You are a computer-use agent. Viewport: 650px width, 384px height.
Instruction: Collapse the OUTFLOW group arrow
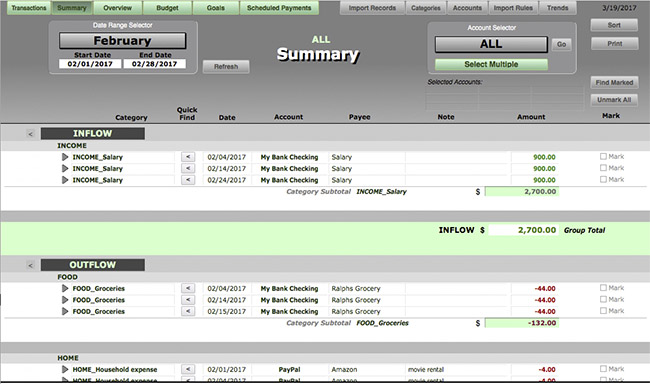point(30,265)
